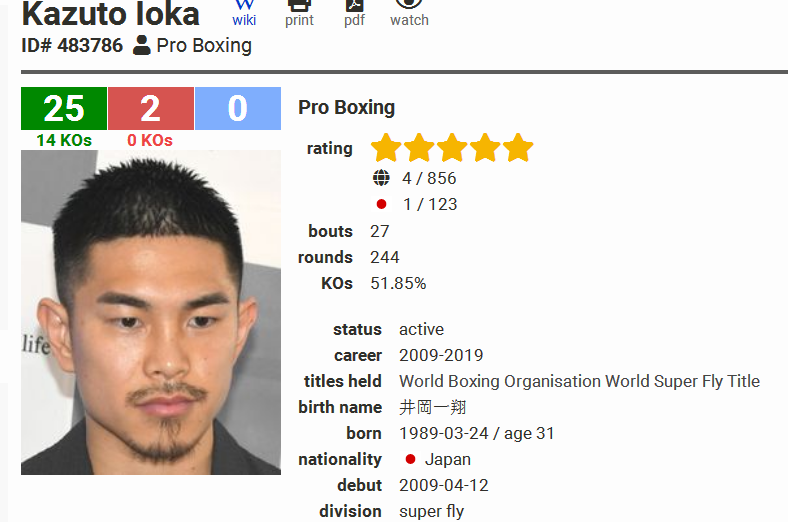Click the globe world ranking icon
788x522 pixels.
click(x=381, y=178)
